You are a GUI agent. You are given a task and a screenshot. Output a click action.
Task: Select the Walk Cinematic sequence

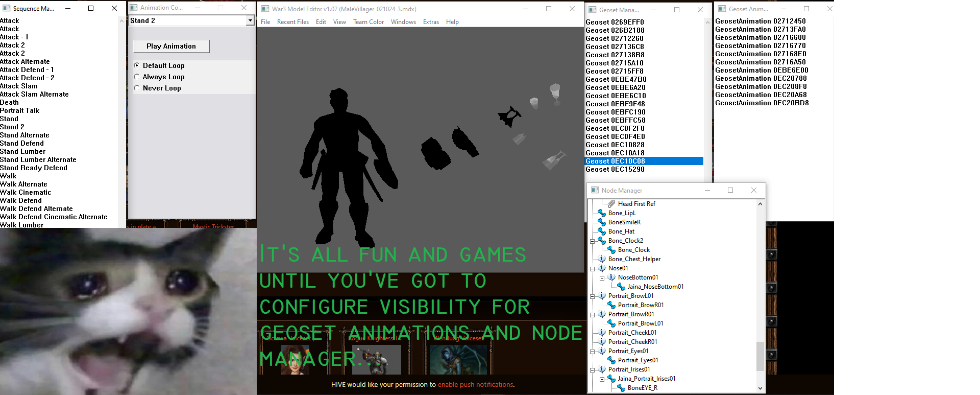point(26,192)
